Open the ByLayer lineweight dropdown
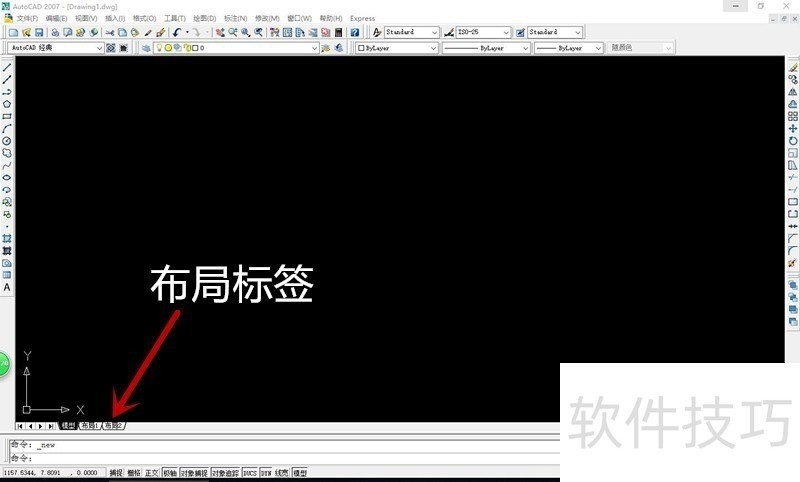The height and width of the screenshot is (482, 800). pos(569,48)
